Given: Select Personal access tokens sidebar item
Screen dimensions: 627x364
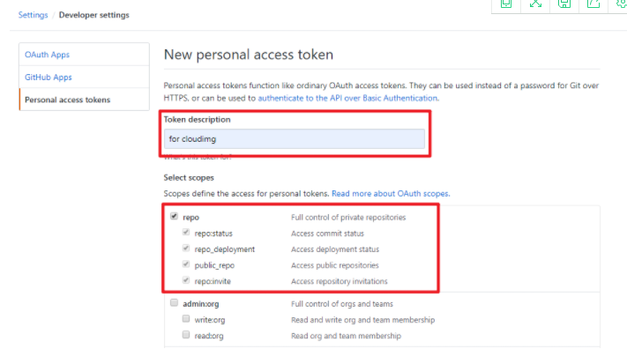Looking at the screenshot, I should point(68,100).
